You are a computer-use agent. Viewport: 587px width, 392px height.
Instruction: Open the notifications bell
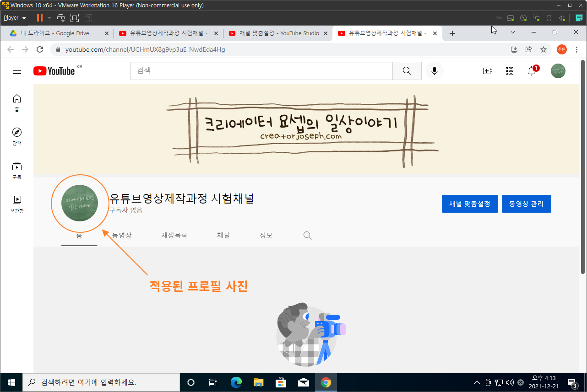[532, 71]
